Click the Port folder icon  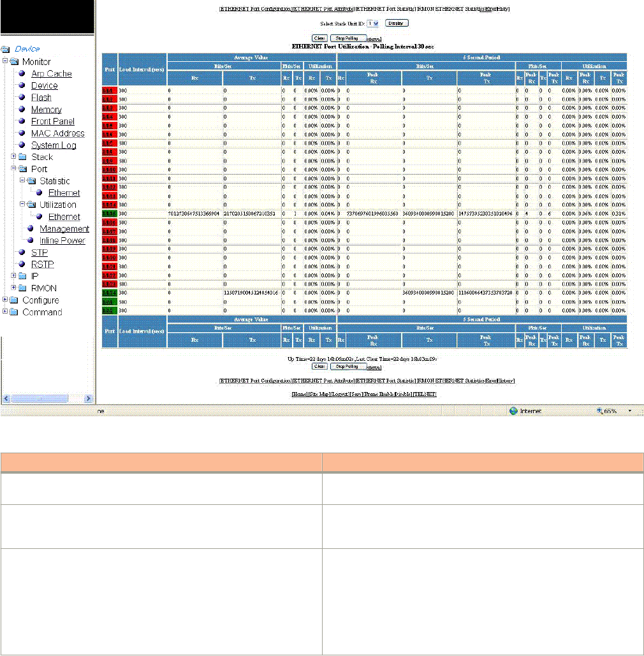(23, 168)
